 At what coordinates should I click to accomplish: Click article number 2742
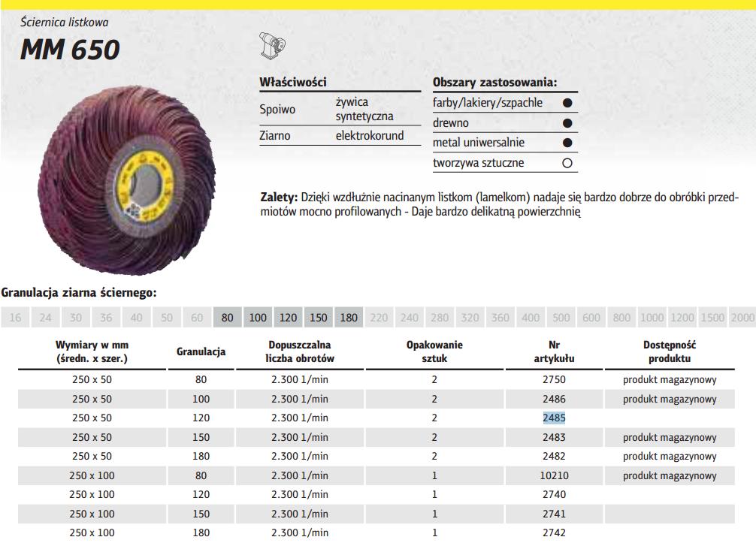(554, 533)
